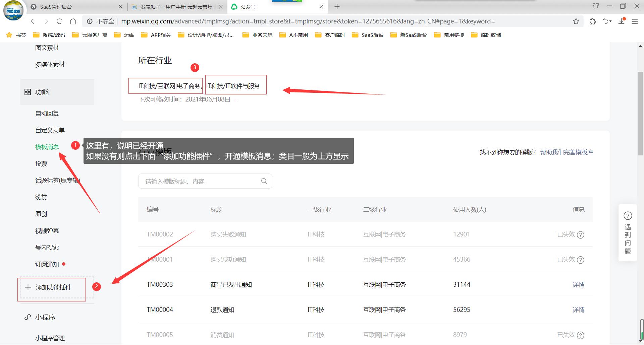This screenshot has width=644, height=345.
Task: Click the 小程序 link icon
Action: [x=28, y=317]
